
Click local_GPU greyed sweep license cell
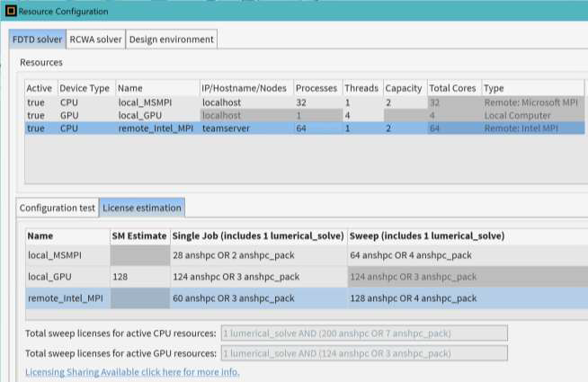pyautogui.click(x=468, y=277)
